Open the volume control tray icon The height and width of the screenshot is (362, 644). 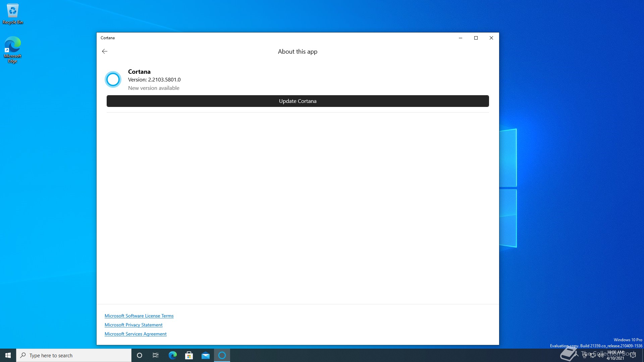pyautogui.click(x=601, y=355)
